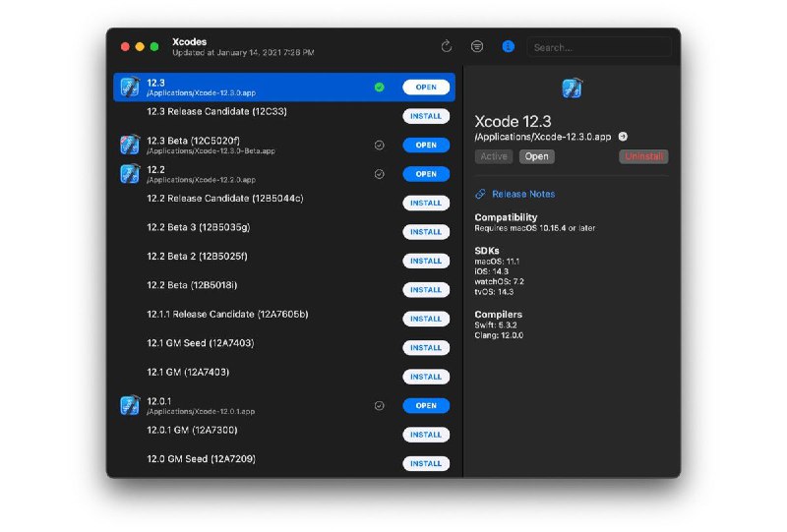Click the link icon beside Release Notes
Image resolution: width=787 pixels, height=532 pixels.
(x=480, y=194)
